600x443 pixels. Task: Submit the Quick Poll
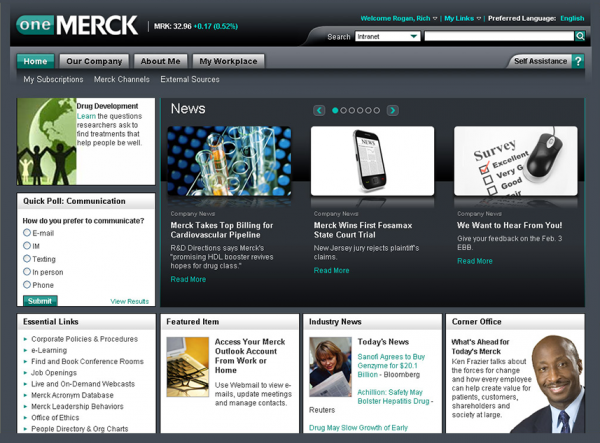coord(40,301)
